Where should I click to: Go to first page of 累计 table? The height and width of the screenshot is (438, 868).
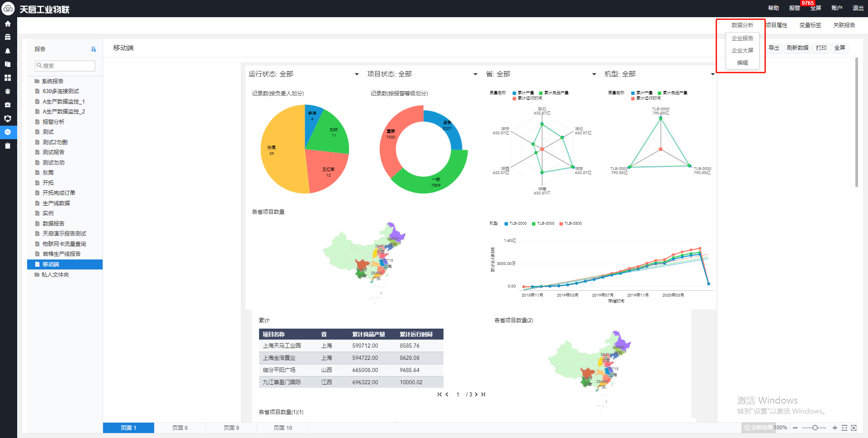[x=439, y=395]
